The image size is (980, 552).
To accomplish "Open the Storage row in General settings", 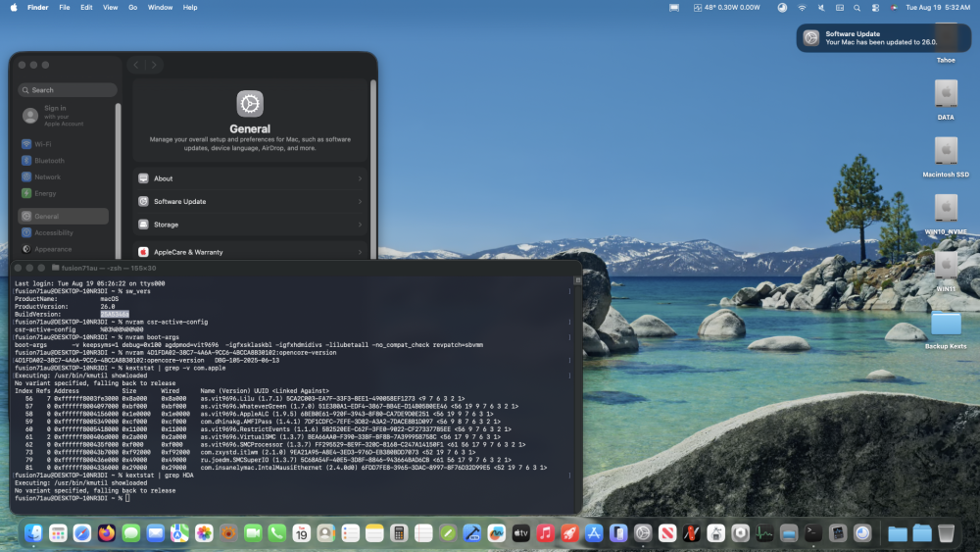I will pos(250,225).
